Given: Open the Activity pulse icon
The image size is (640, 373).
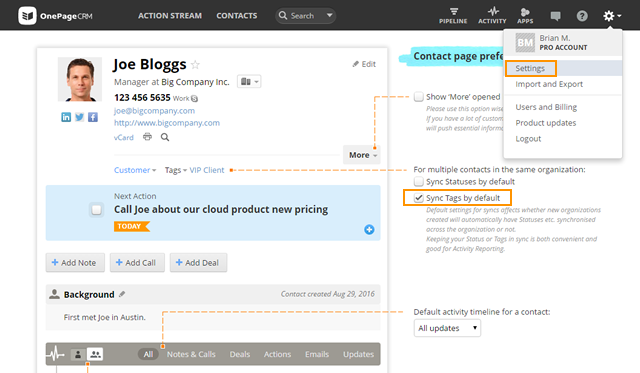Looking at the screenshot, I should click(x=492, y=16).
